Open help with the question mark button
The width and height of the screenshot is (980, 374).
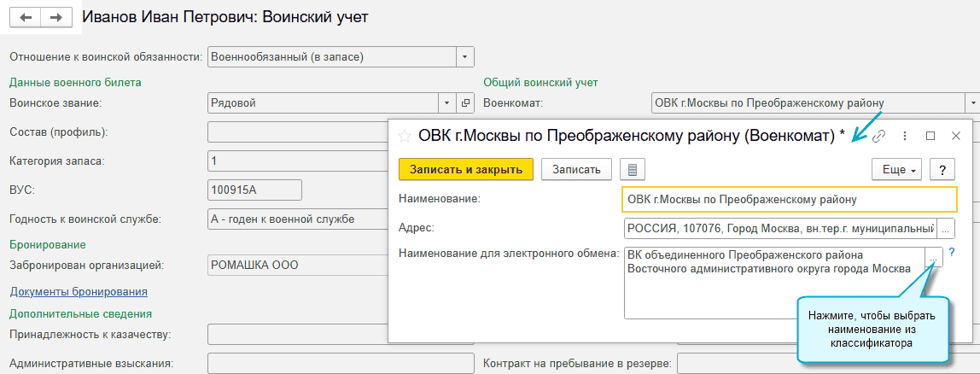[x=942, y=169]
